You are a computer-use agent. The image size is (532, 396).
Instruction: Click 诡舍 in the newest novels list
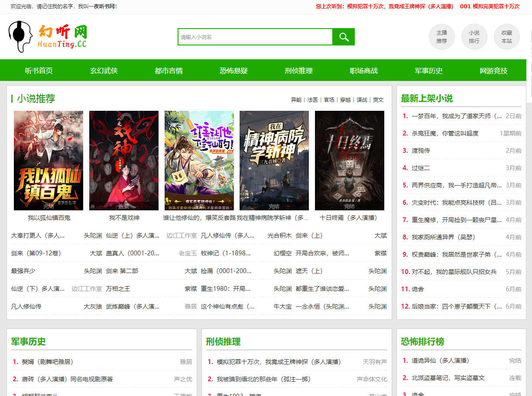(x=418, y=289)
